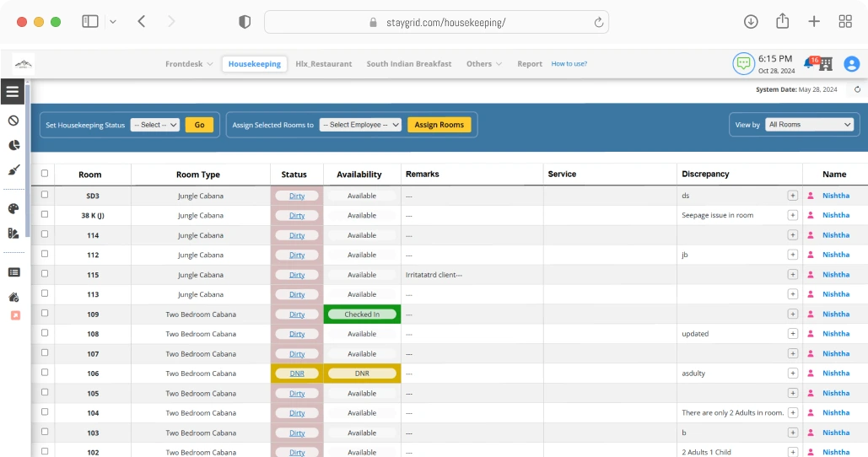868x457 pixels.
Task: Click the yellow DNR availability badge
Action: point(362,374)
